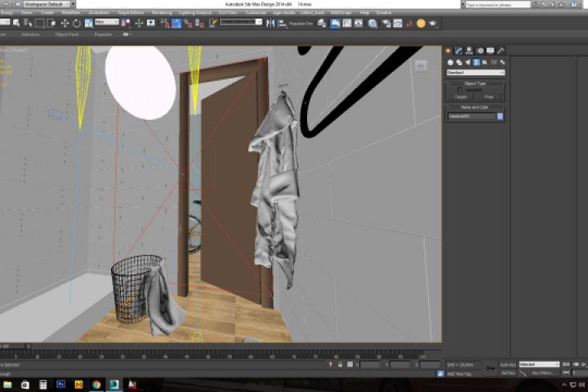The image size is (588, 392).
Task: Open the object color swatch
Action: point(501,116)
